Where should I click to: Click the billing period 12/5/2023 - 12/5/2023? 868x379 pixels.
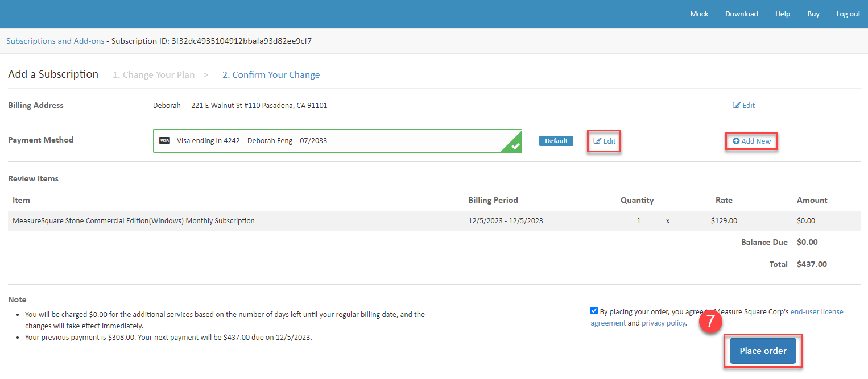(506, 221)
